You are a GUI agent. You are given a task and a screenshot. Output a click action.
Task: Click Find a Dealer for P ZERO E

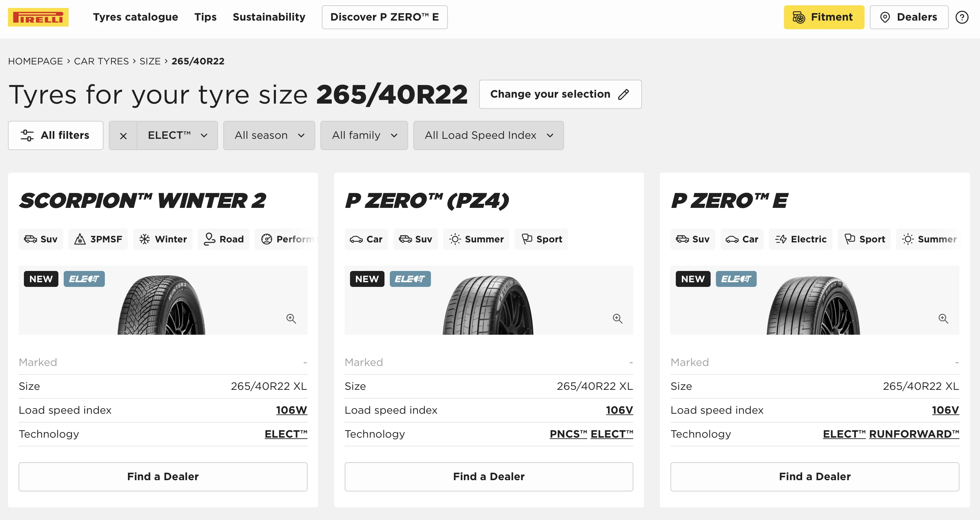pos(815,476)
